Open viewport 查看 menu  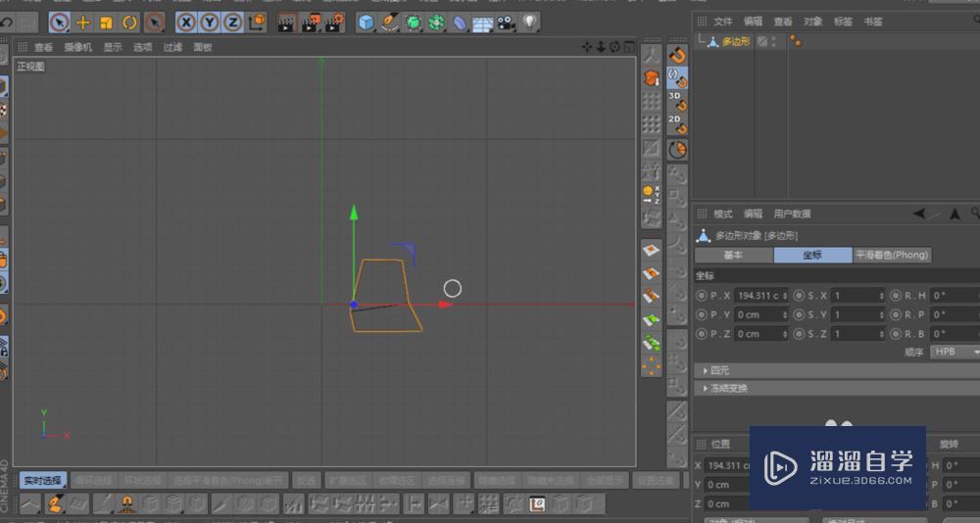point(44,47)
